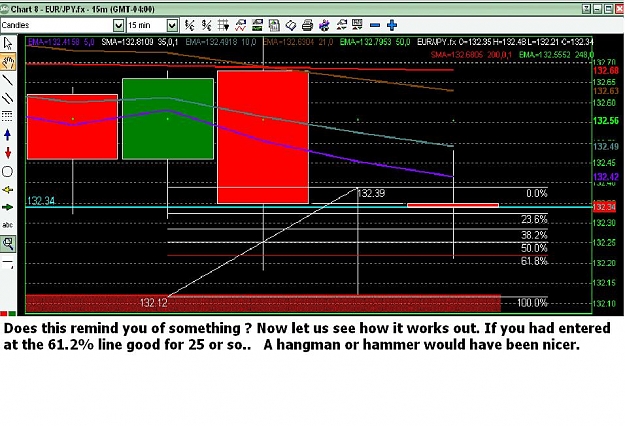Click the colorful settings toolbar icon

[x=324, y=25]
